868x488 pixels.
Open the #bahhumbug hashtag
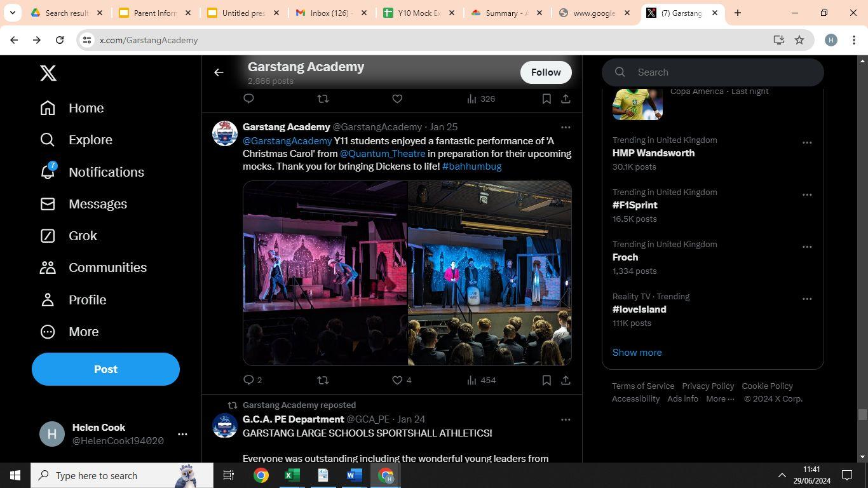coord(471,166)
